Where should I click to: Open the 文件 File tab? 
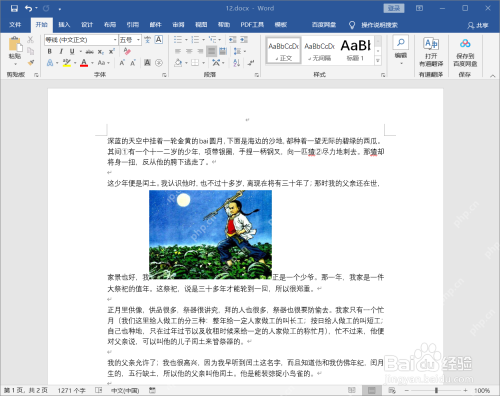(x=15, y=25)
